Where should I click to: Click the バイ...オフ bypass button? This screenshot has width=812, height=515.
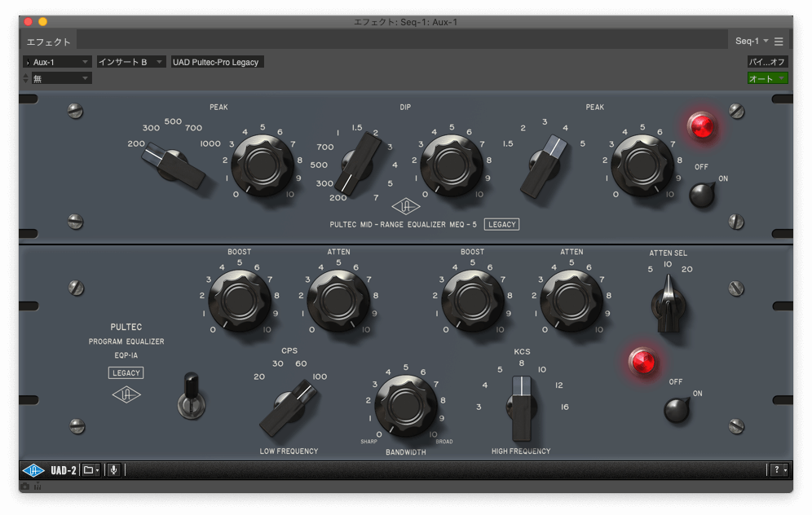[x=767, y=62]
